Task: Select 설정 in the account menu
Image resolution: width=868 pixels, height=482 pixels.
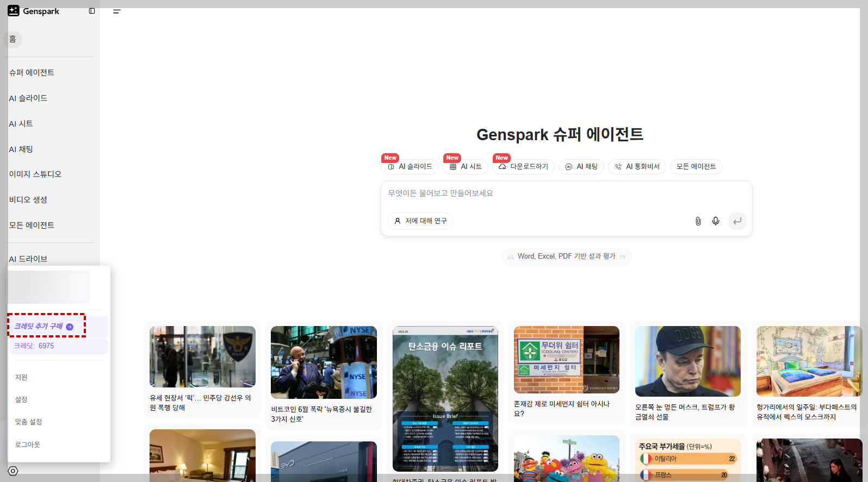Action: point(21,399)
